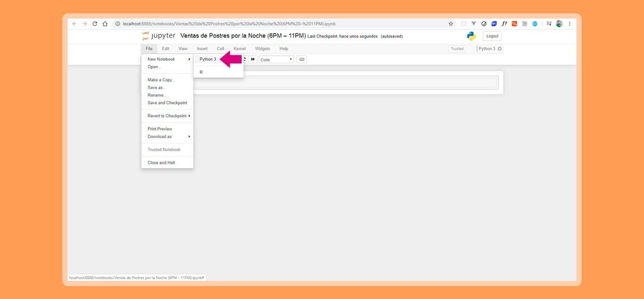Open the Kernel menu
This screenshot has width=644, height=299.
click(240, 49)
